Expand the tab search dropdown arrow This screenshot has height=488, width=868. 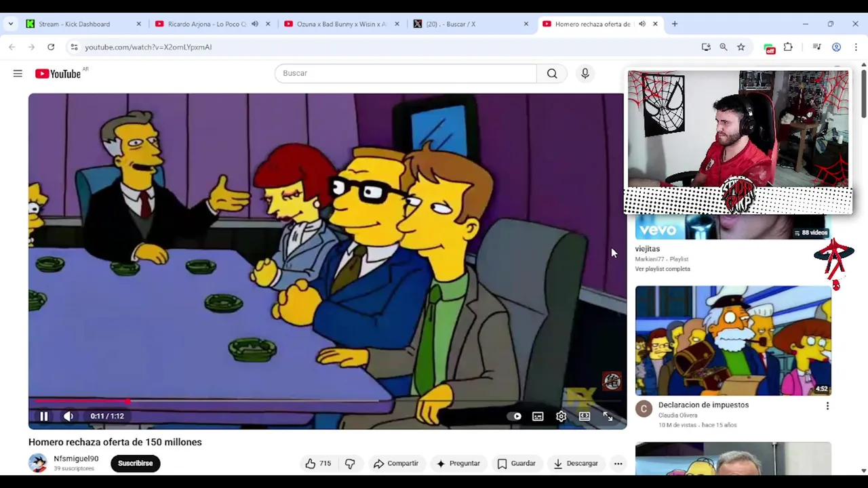pos(10,24)
